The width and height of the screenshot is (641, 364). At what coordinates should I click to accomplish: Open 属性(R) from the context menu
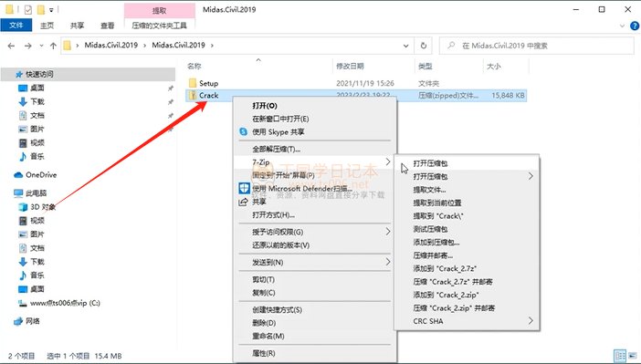click(264, 353)
